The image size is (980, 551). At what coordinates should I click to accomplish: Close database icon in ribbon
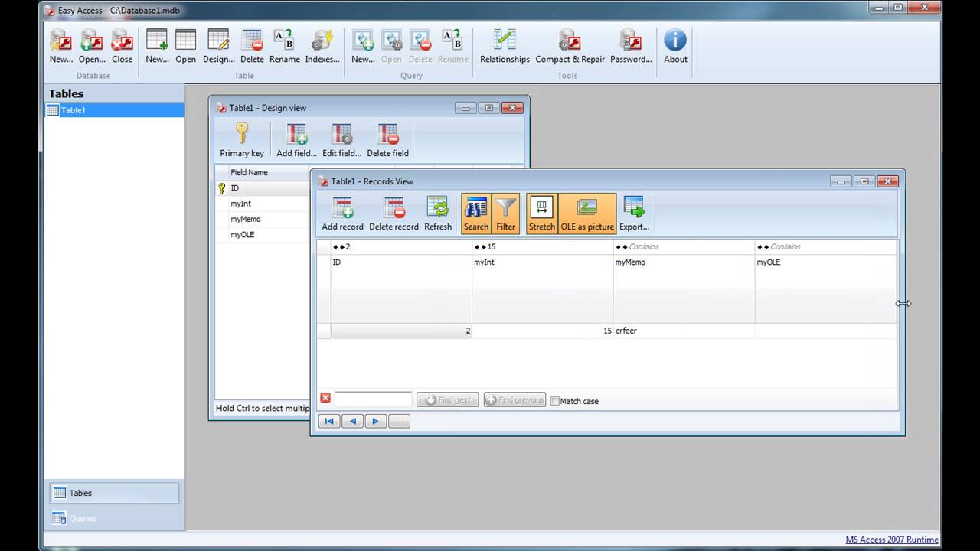tap(122, 47)
